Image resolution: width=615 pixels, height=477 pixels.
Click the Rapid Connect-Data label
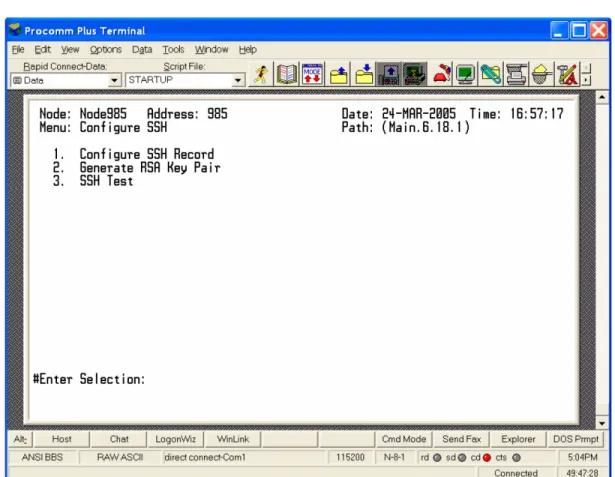(65, 66)
